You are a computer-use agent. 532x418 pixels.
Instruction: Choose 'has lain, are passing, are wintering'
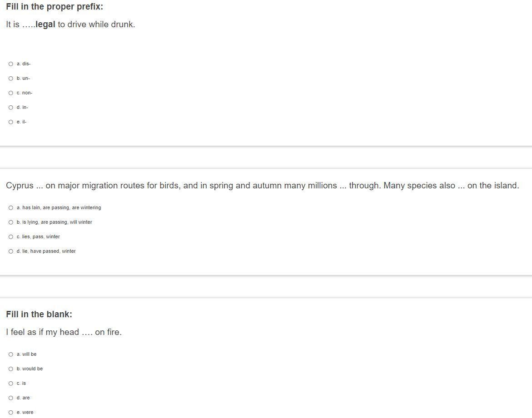11,208
